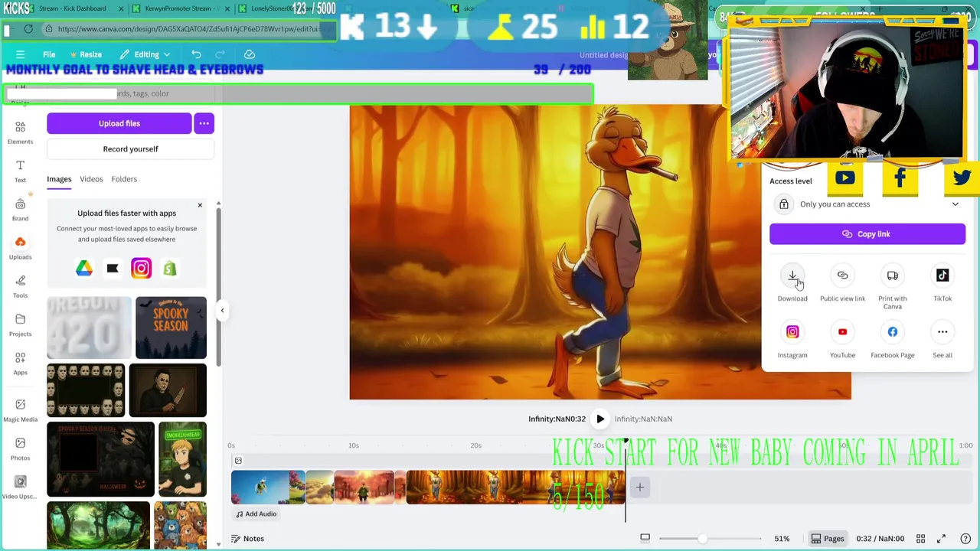Select the autumn duck clip in timeline
The image size is (980, 551).
pyautogui.click(x=515, y=487)
